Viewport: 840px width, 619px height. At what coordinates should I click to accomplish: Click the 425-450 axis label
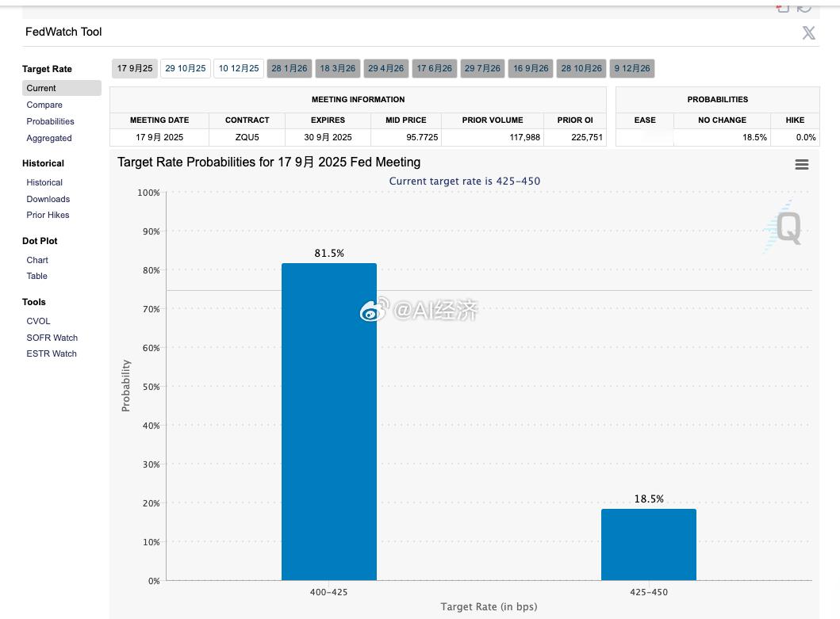click(x=649, y=592)
